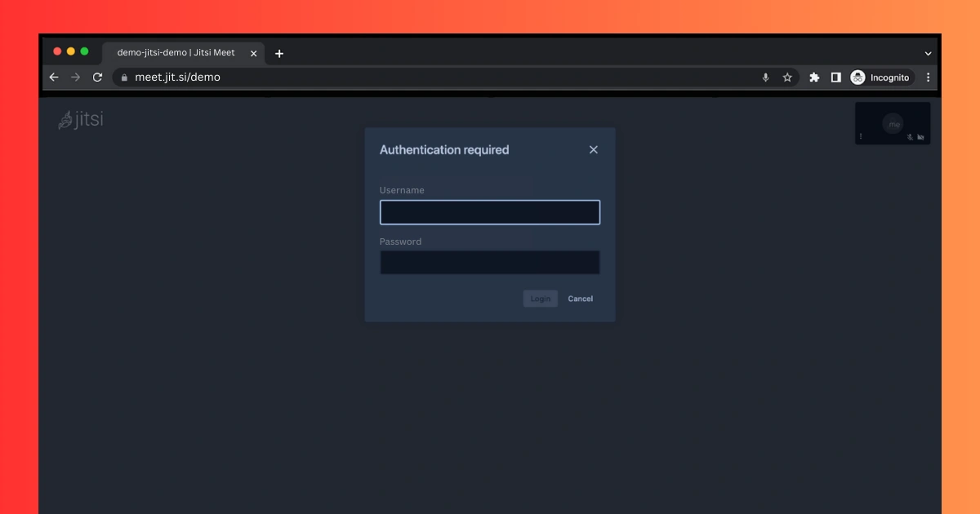Click the camera-off indicator on the video thumbnail
The image size is (980, 514).
921,136
